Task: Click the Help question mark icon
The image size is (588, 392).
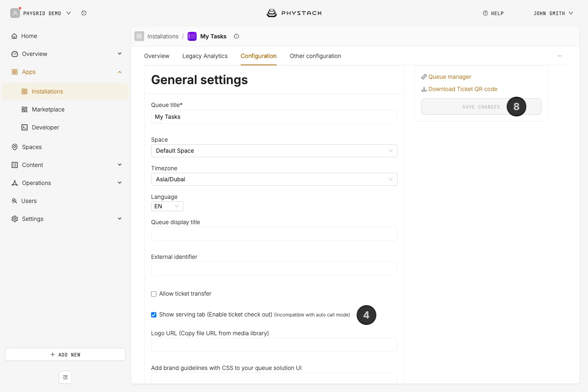Action: (486, 13)
